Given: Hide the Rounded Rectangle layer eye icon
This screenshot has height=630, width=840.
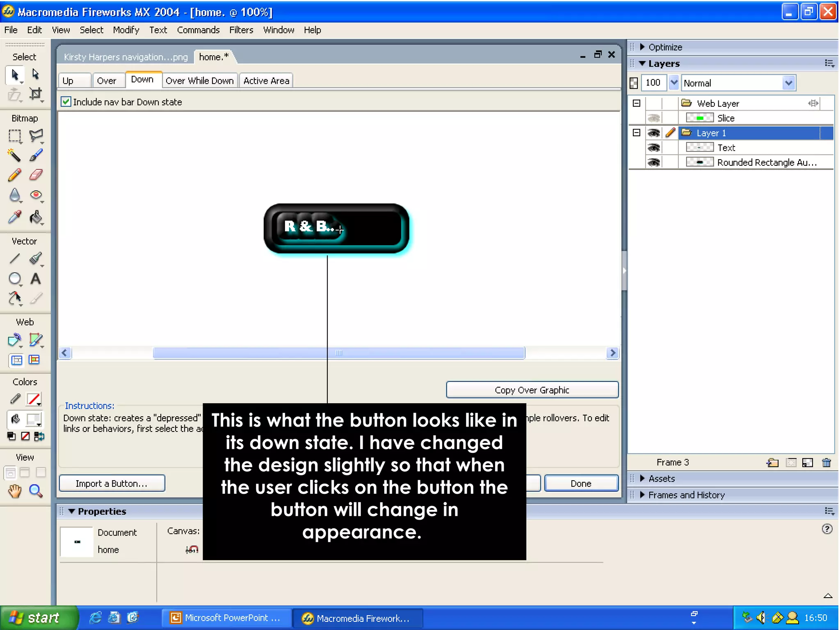Looking at the screenshot, I should (653, 162).
